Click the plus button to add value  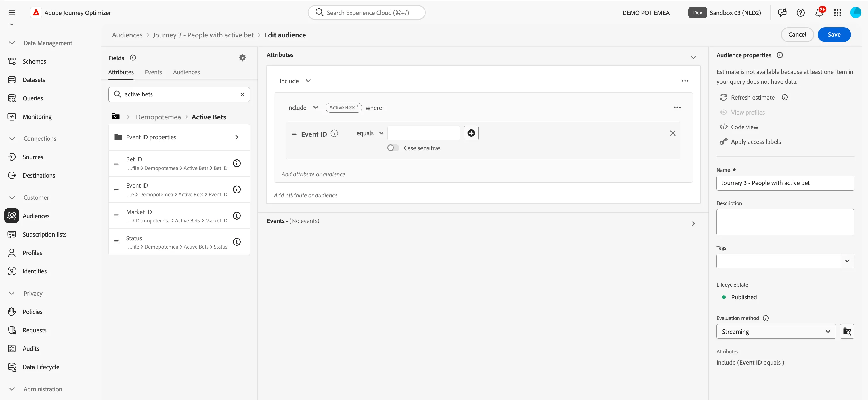click(471, 133)
